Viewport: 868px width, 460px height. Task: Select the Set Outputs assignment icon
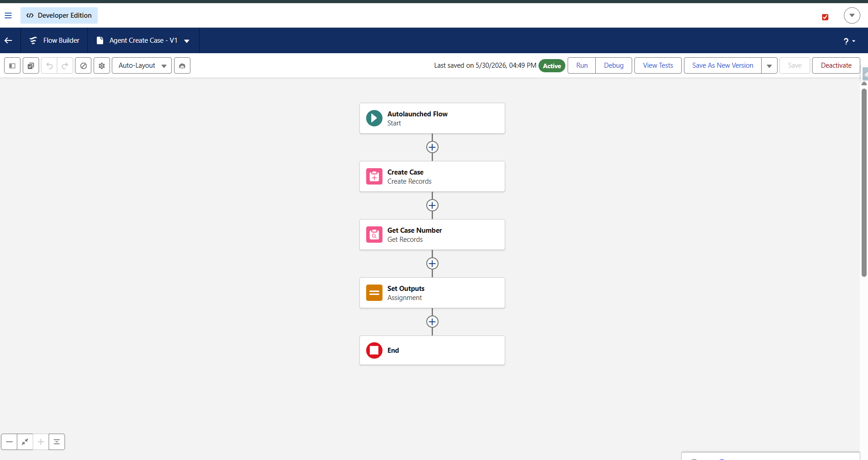pos(374,293)
